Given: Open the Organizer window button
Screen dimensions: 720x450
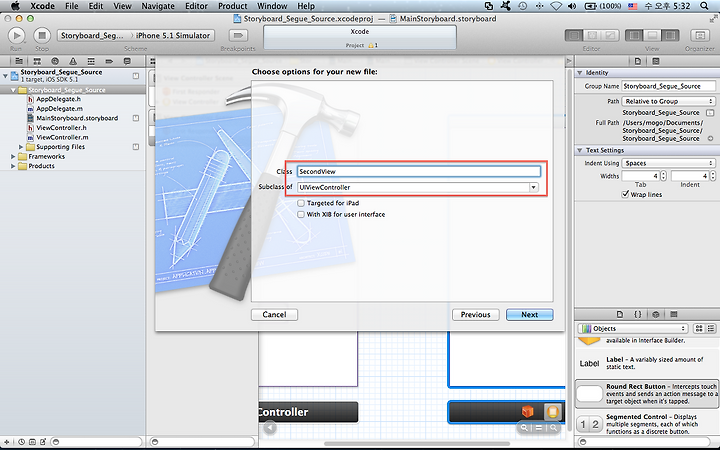Looking at the screenshot, I should pyautogui.click(x=700, y=35).
